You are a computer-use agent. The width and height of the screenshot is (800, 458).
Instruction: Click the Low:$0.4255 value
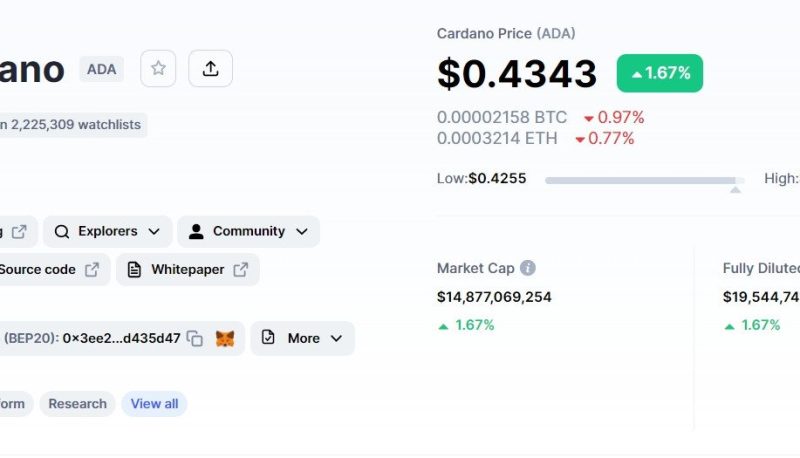click(481, 179)
